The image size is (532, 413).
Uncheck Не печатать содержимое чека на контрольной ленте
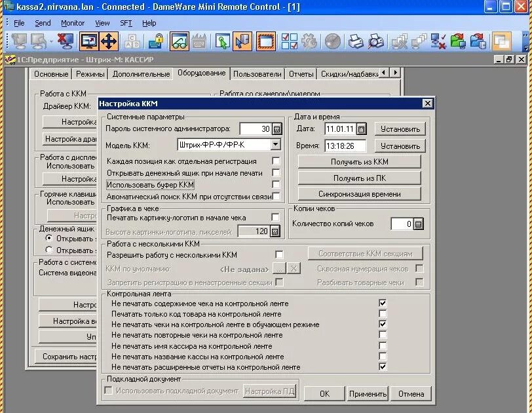coord(383,303)
